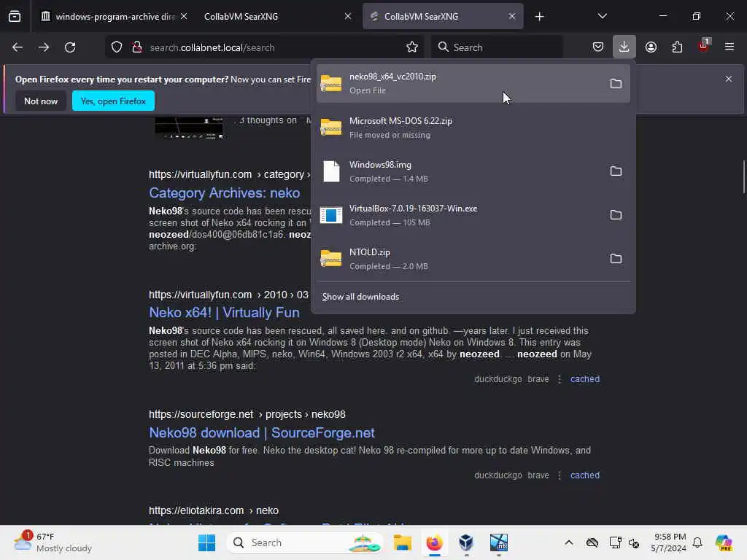Screen dimensions: 747x560
Task: Open Neko x64! Virtually Fun result
Action: (225, 312)
